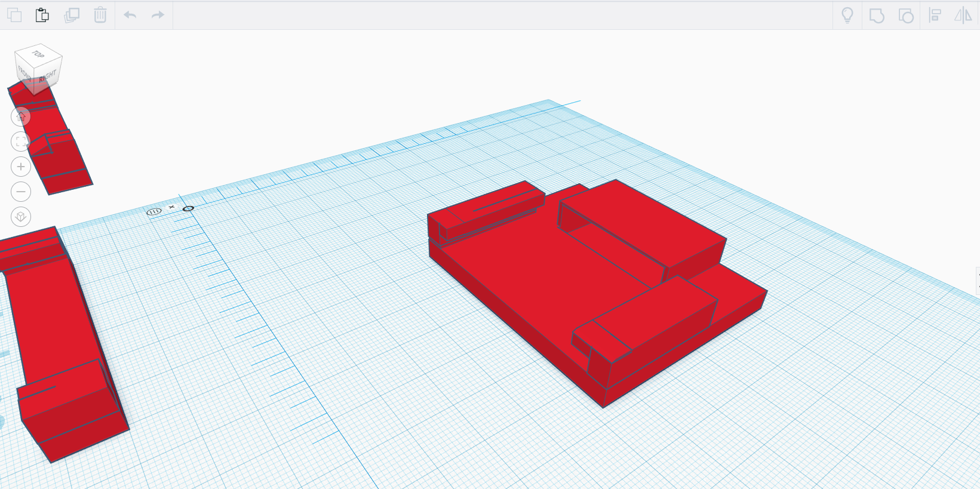Zoom out using the minus button

point(21,192)
